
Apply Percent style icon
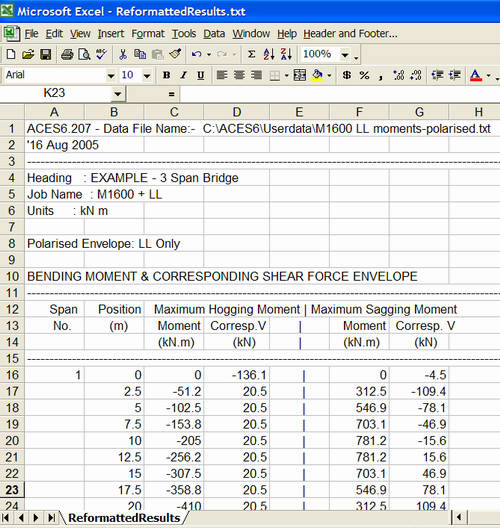[x=364, y=75]
